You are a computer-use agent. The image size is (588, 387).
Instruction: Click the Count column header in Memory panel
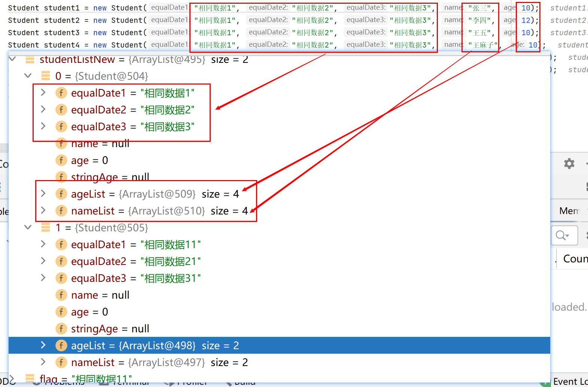575,259
